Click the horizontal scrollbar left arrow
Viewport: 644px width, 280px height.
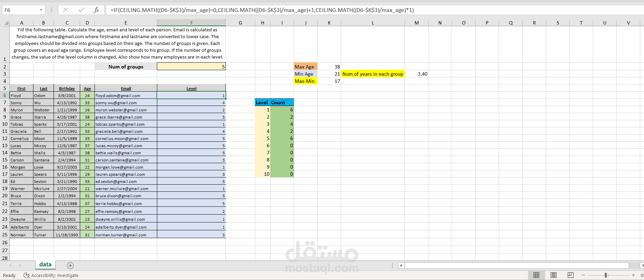coord(401,265)
